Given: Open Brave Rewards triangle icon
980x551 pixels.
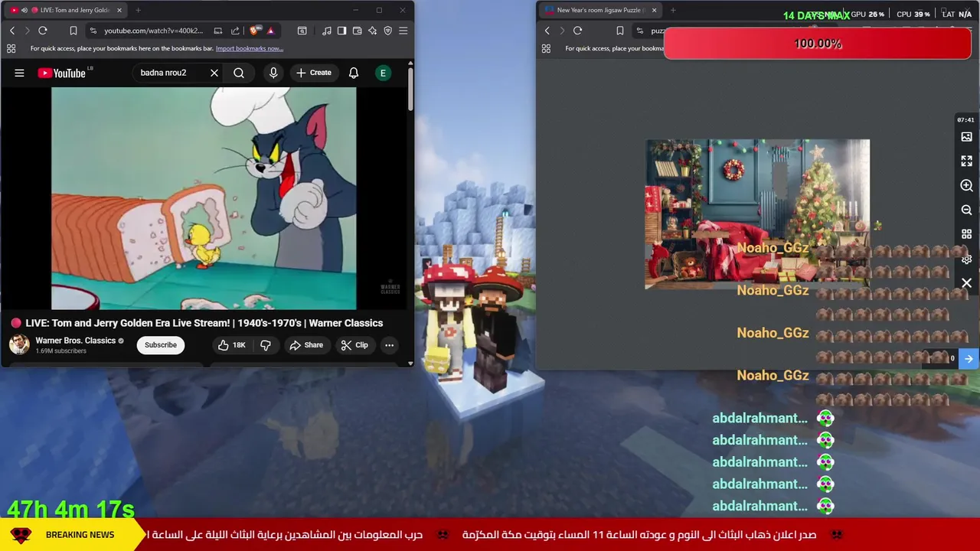Looking at the screenshot, I should tap(270, 31).
